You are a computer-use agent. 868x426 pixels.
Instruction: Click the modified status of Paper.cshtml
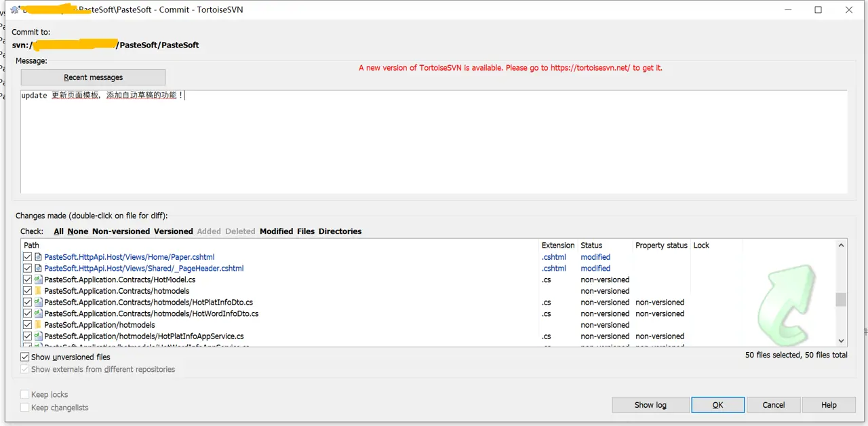pyautogui.click(x=595, y=257)
